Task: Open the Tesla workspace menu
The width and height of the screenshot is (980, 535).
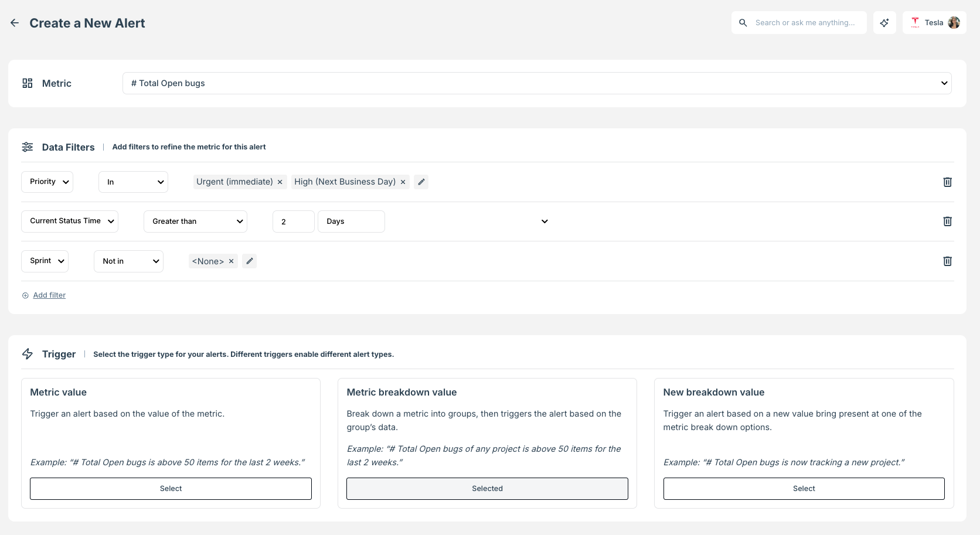Action: point(934,22)
